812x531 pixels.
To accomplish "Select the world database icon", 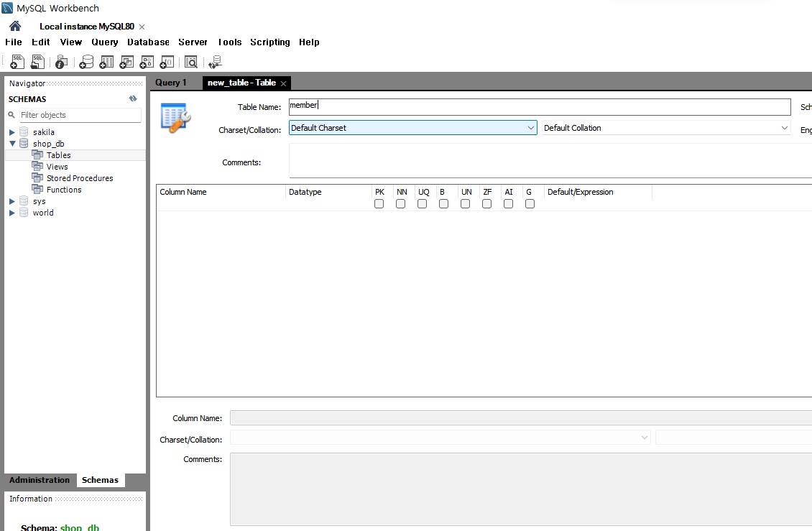I will [24, 213].
